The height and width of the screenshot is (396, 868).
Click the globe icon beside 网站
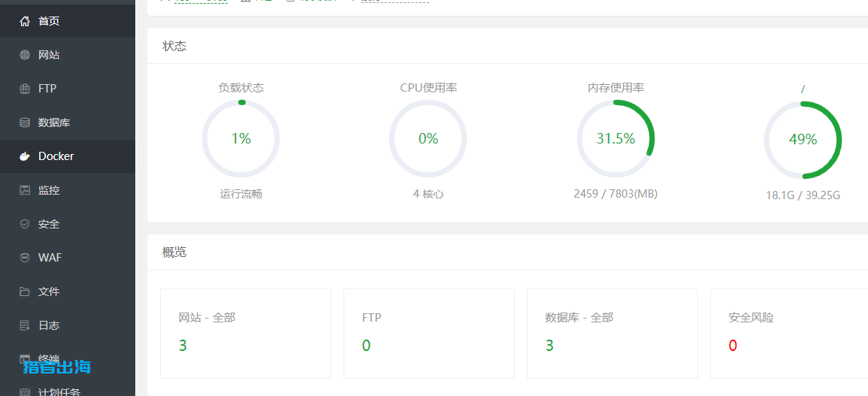tap(25, 55)
